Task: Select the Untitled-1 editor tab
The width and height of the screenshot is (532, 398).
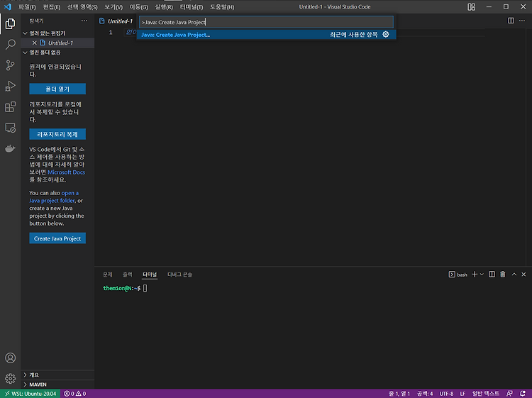Action: coord(116,21)
